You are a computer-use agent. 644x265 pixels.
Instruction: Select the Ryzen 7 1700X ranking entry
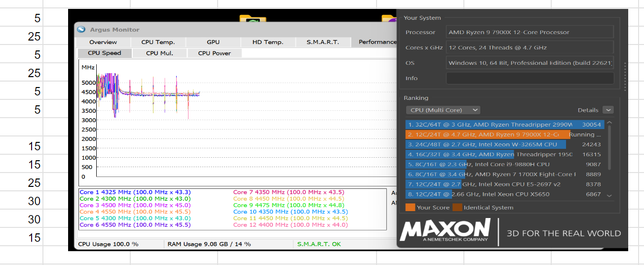504,174
